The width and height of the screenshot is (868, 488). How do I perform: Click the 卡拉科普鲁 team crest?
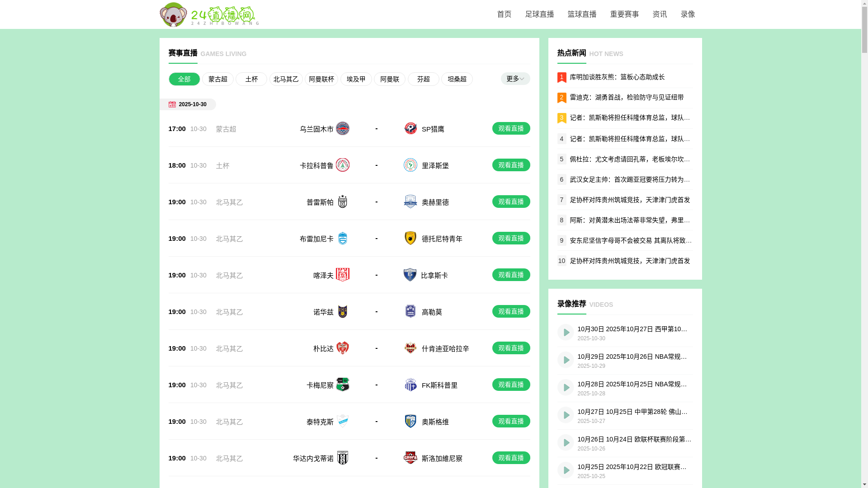[x=343, y=165]
